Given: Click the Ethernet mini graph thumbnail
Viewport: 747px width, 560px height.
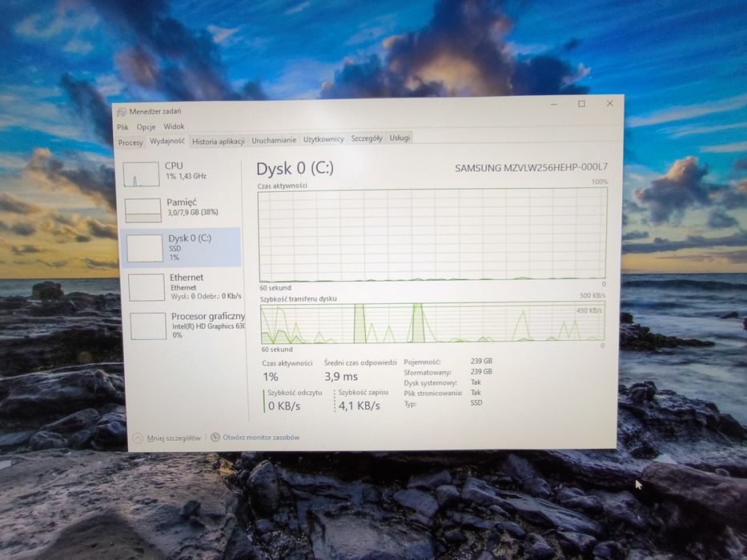Looking at the screenshot, I should tap(147, 287).
